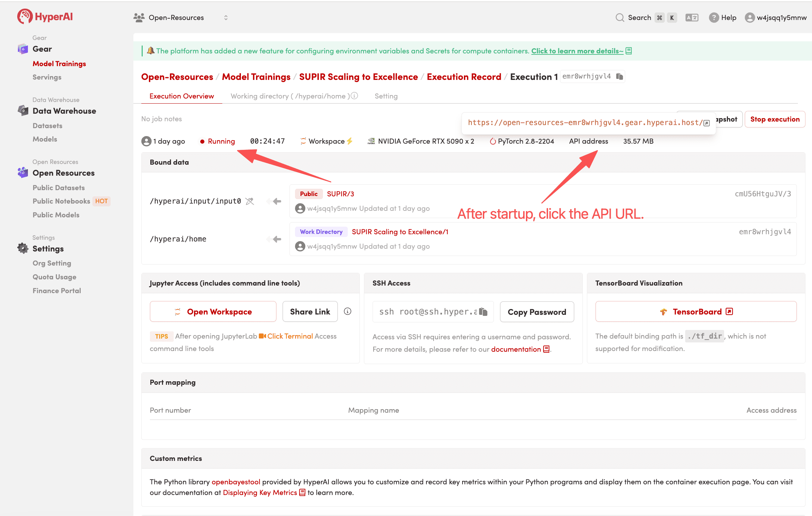Viewport: 812px width, 516px height.
Task: Click the Click Terminal link
Action: click(290, 336)
